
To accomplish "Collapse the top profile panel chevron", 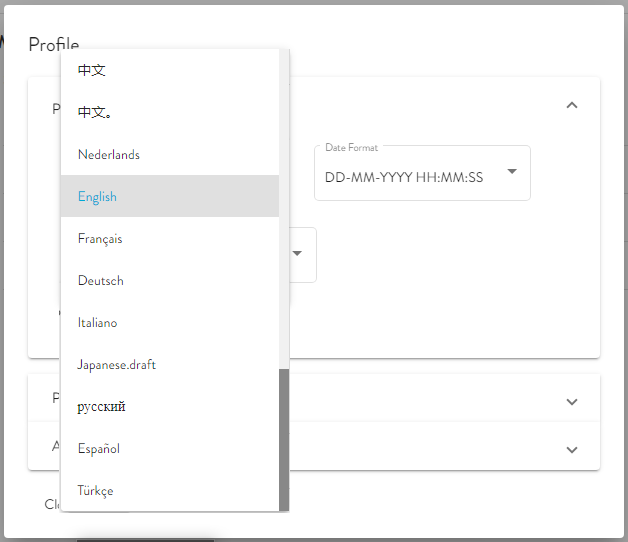I will point(571,105).
